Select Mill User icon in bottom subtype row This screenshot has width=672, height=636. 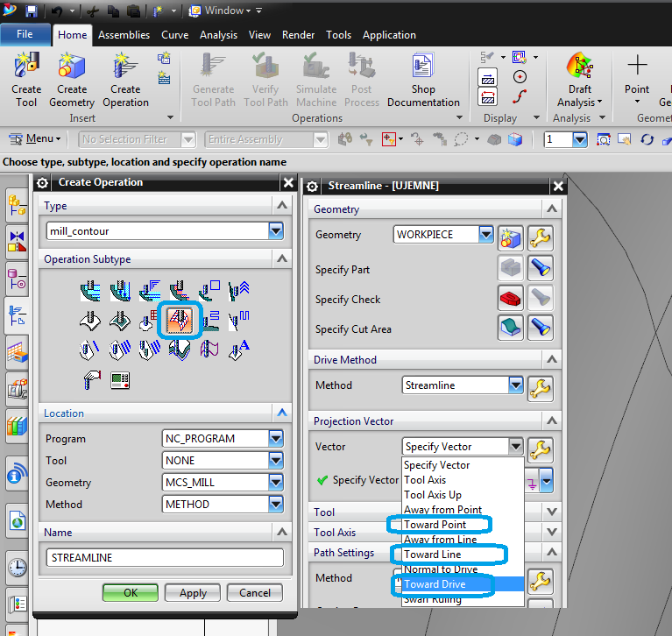tap(91, 380)
